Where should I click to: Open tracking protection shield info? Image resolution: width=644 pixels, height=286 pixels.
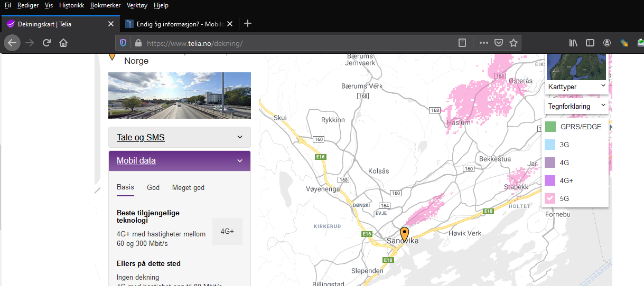click(x=123, y=43)
